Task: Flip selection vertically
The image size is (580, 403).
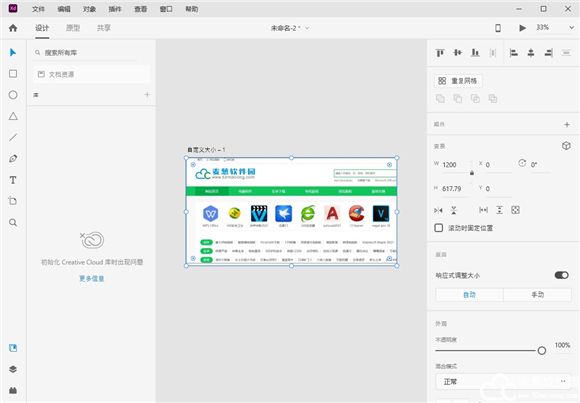Action: (454, 210)
